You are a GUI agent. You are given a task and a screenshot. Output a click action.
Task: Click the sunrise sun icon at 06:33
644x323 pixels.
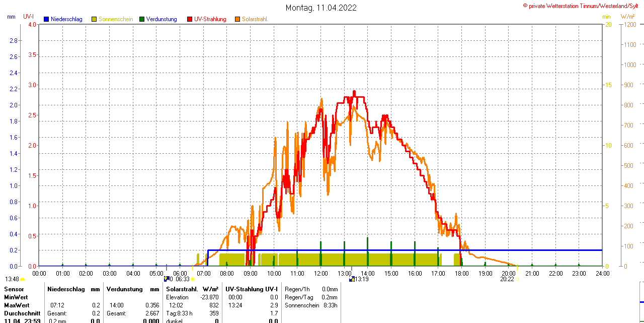click(x=193, y=279)
